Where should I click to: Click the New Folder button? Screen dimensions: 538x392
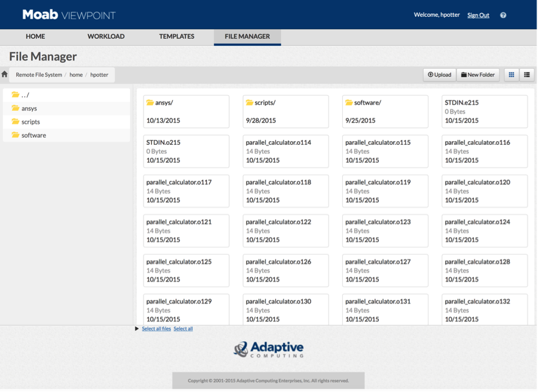[x=478, y=74]
